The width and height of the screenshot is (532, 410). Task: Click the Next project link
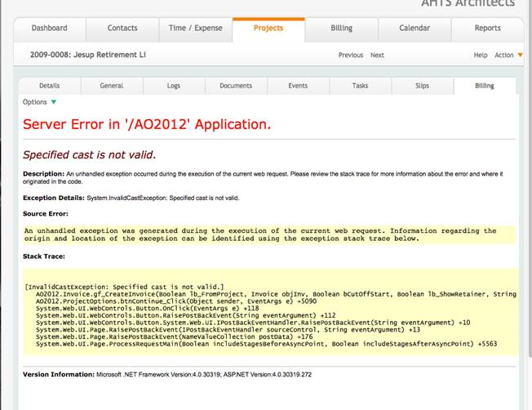pos(377,55)
